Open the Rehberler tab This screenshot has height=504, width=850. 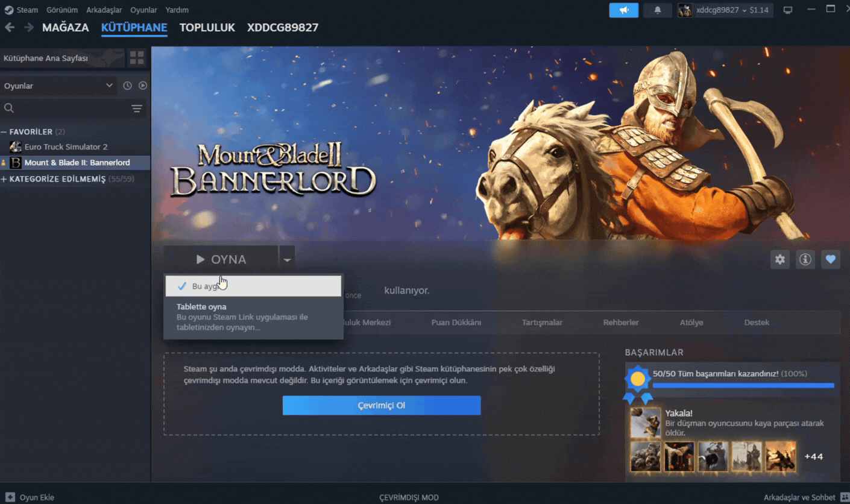click(x=621, y=323)
